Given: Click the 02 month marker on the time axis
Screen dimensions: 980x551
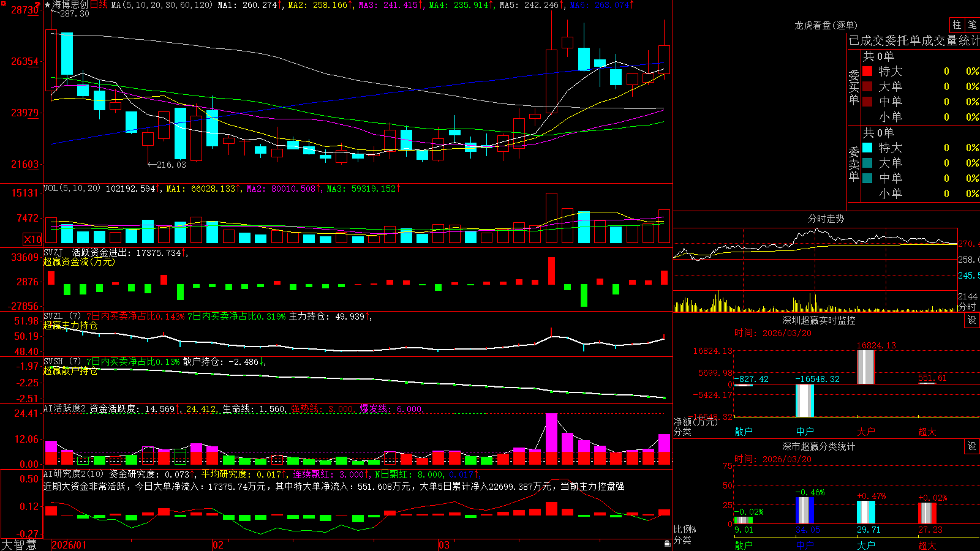Looking at the screenshot, I should click(218, 545).
